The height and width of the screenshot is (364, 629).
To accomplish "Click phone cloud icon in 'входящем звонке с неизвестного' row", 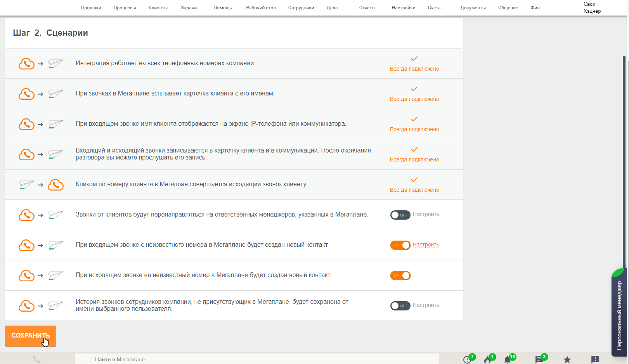I will point(26,245).
